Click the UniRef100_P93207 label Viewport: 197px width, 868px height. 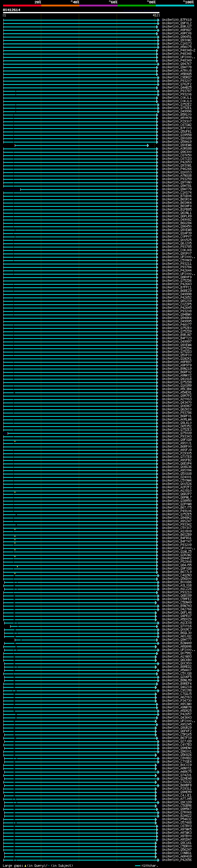(176, 81)
